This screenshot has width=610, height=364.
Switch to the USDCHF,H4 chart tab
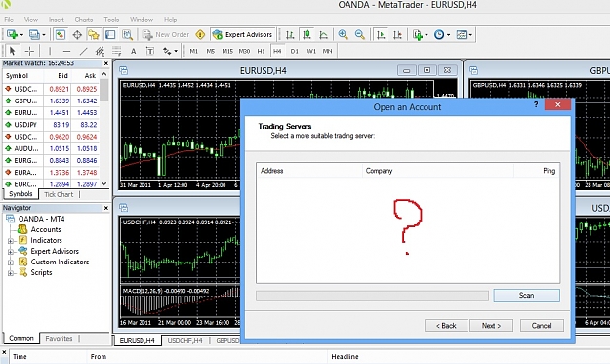184,341
